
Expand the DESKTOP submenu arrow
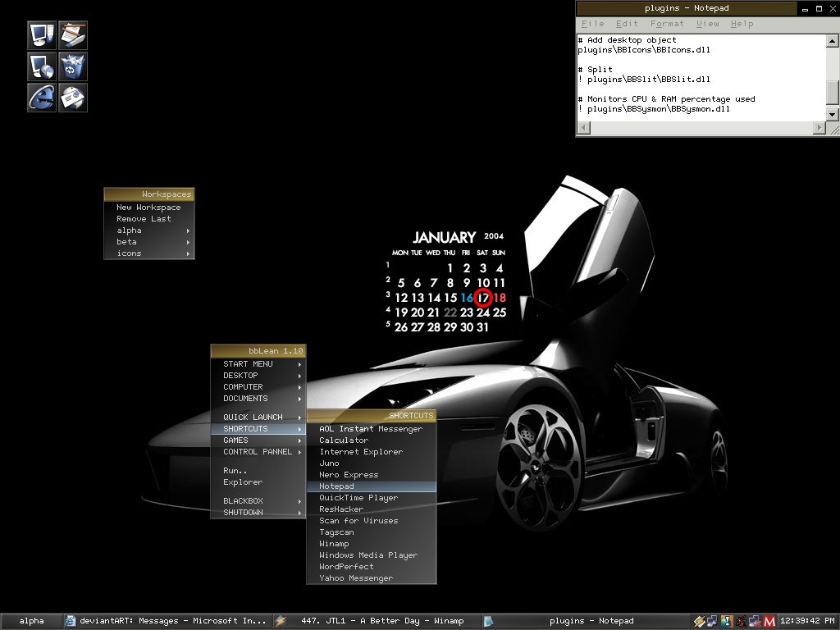300,376
